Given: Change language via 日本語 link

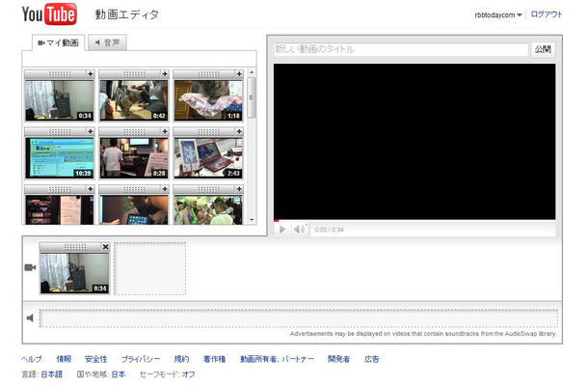Looking at the screenshot, I should [x=52, y=374].
